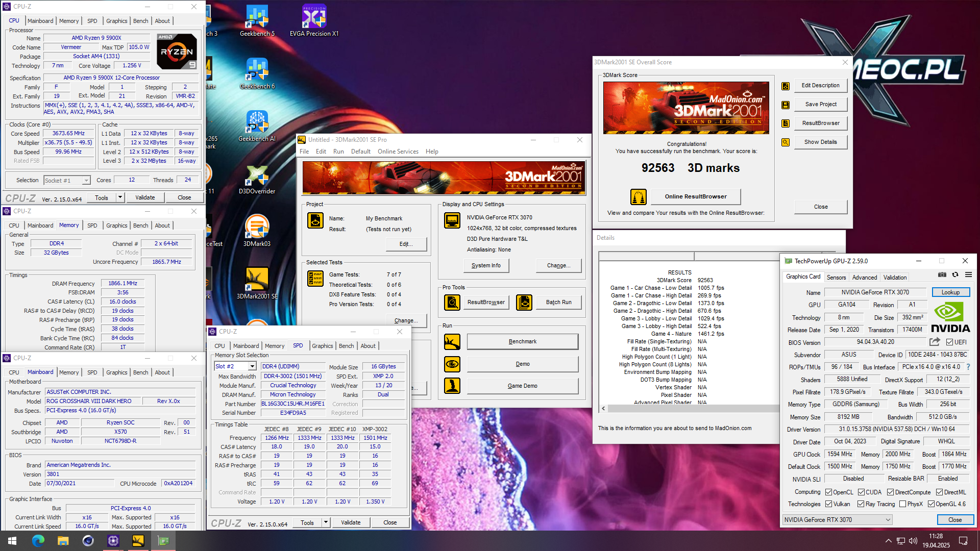Open Geekbench 6 desktop icon
This screenshot has height=551, width=980.
pos(257,73)
